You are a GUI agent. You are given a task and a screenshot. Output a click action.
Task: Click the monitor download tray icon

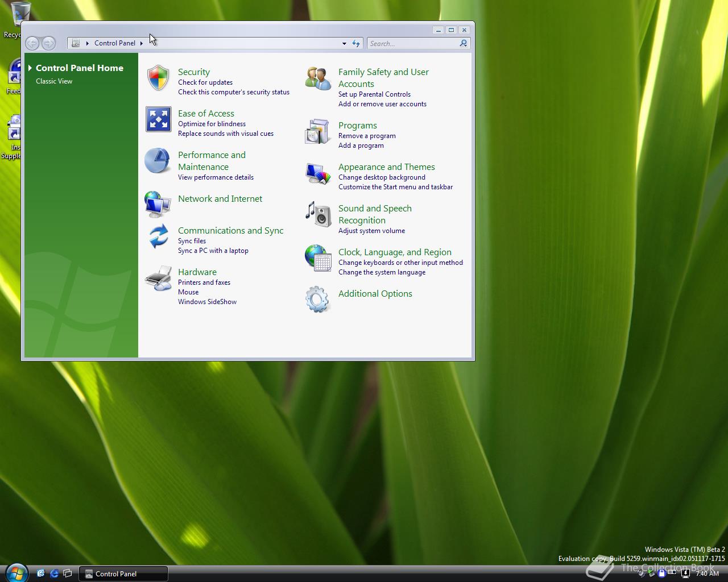pos(686,573)
